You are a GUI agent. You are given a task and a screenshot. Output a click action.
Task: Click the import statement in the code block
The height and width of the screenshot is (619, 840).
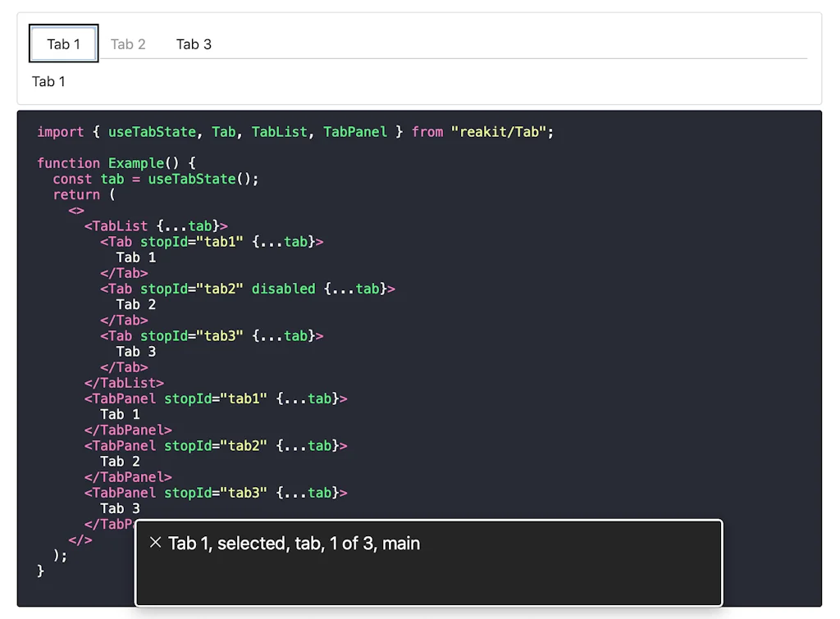point(61,132)
